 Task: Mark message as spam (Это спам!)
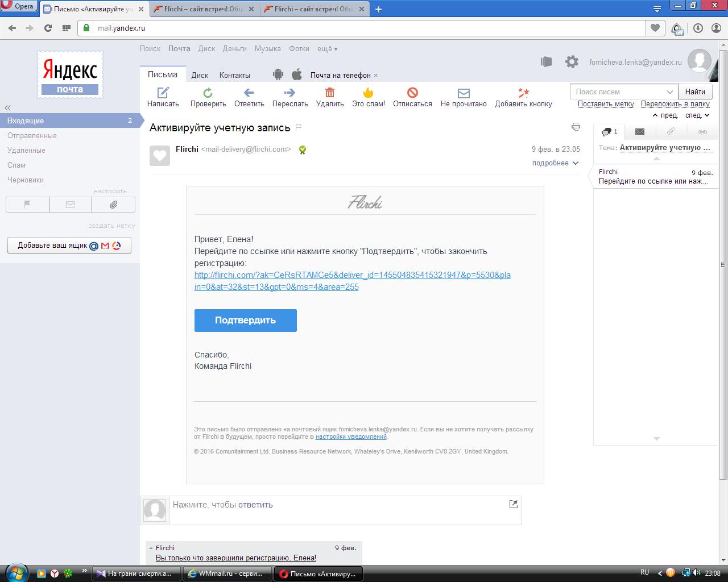click(x=369, y=97)
